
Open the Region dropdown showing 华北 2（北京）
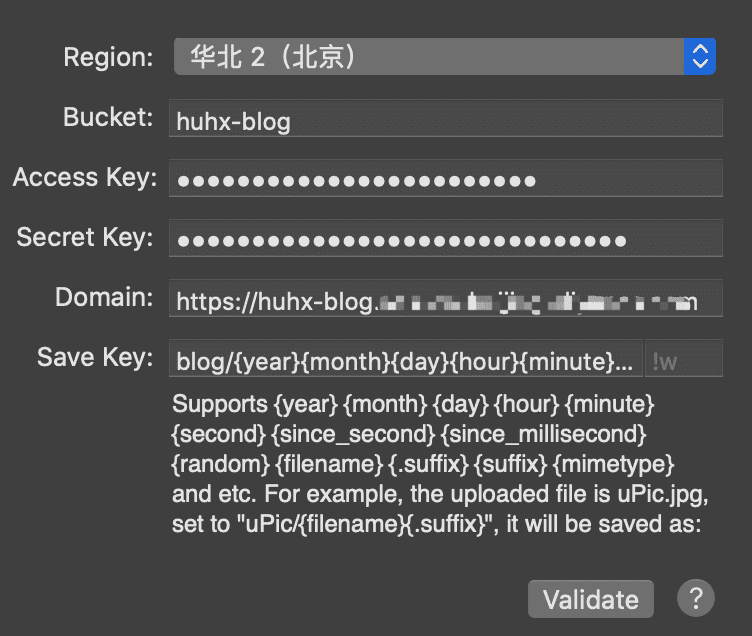pos(445,57)
